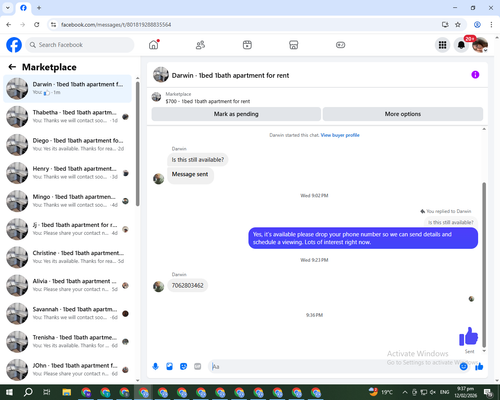500x400 pixels.
Task: Click the phone number message 7062803462
Action: [x=187, y=285]
